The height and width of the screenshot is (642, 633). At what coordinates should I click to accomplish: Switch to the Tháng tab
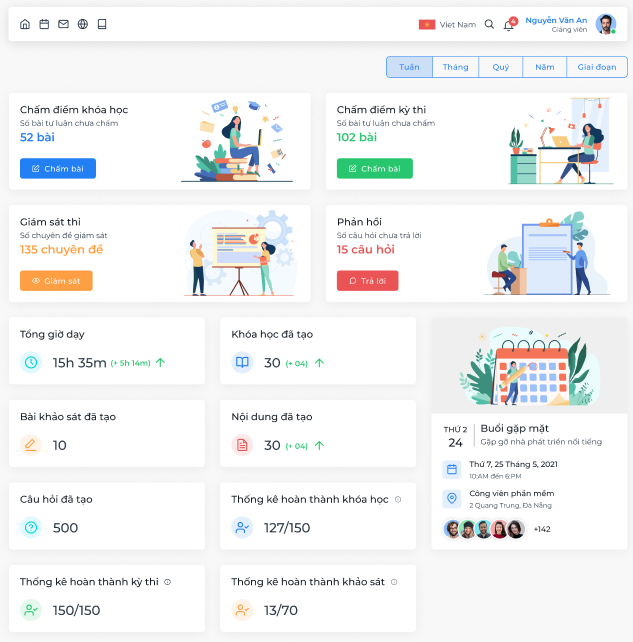pos(455,67)
